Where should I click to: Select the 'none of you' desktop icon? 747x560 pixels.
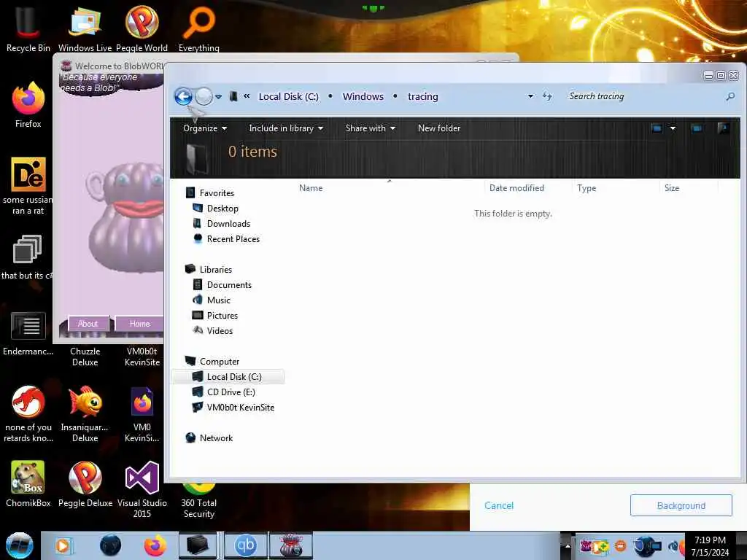(28, 414)
